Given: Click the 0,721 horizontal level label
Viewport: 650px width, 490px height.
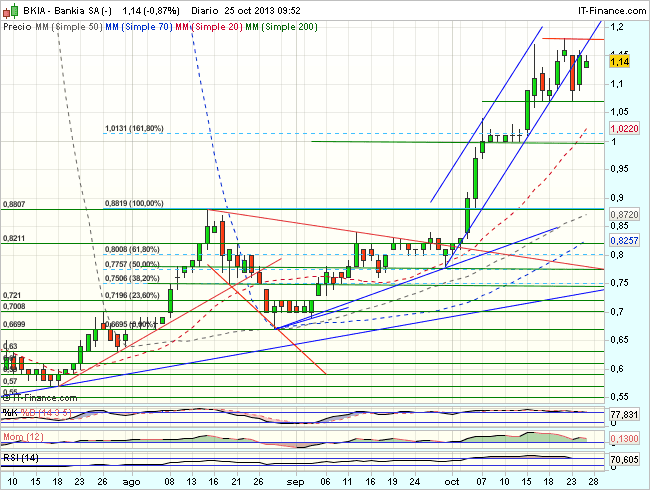Looking at the screenshot, I should coord(12,295).
